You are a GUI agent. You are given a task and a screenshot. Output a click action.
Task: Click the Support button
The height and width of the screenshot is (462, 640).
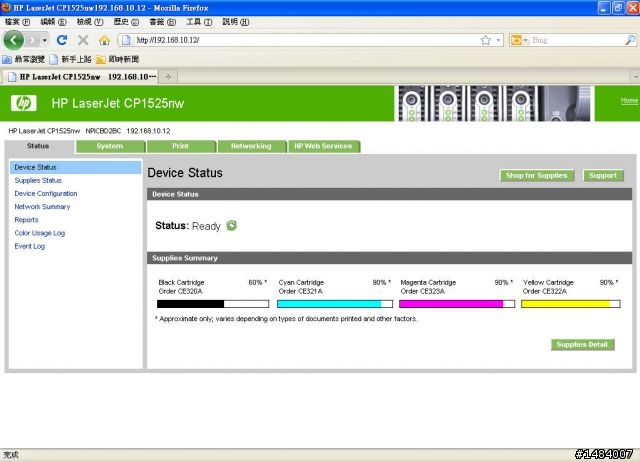603,175
